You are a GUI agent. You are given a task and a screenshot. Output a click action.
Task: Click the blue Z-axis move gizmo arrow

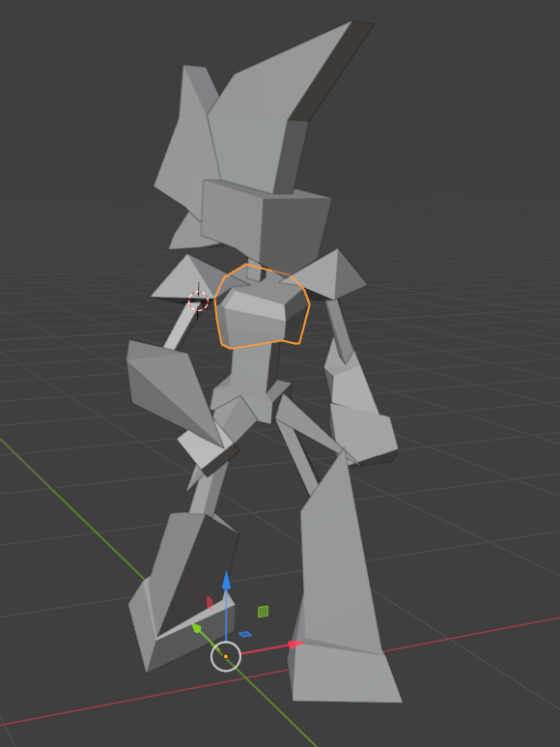pyautogui.click(x=227, y=580)
